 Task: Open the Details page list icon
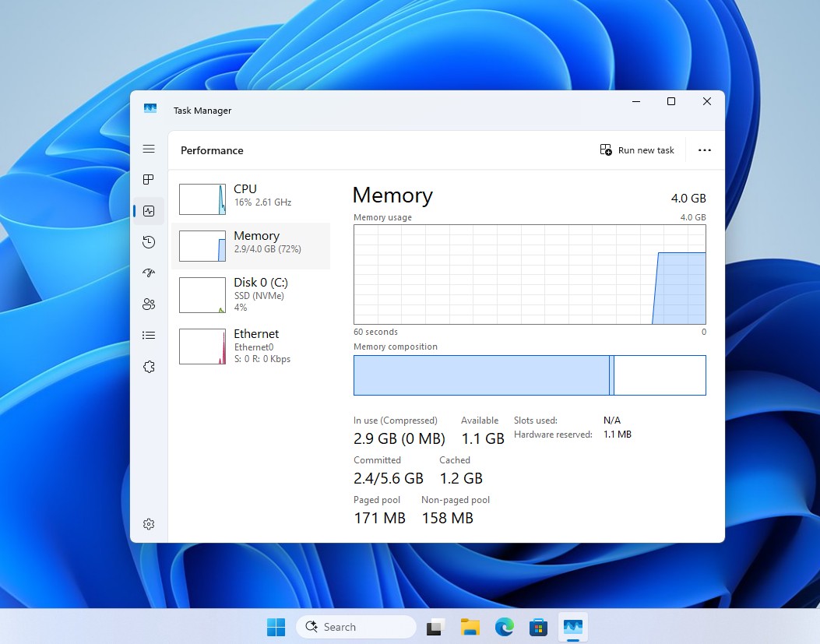point(149,336)
